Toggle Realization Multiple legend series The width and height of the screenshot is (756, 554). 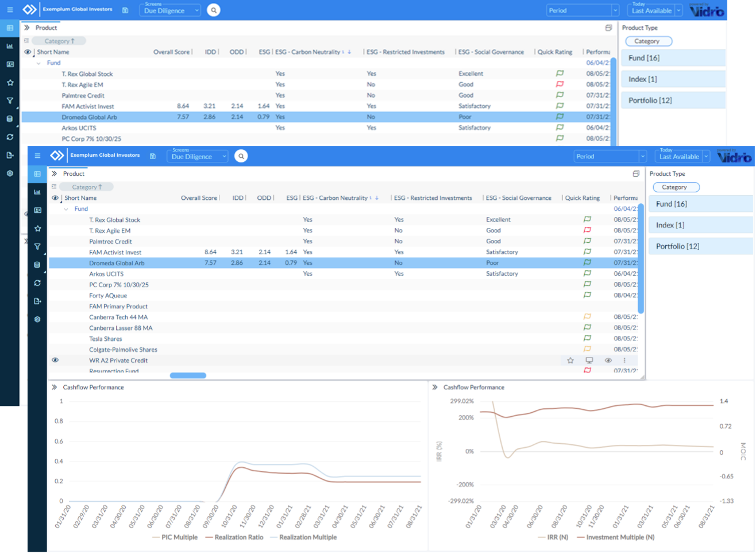(x=303, y=537)
